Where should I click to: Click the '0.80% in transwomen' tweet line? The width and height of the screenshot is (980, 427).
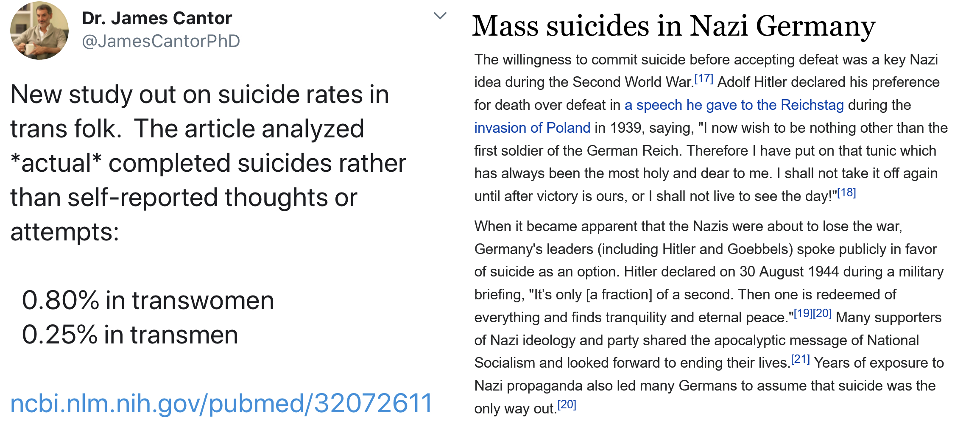coord(148,300)
